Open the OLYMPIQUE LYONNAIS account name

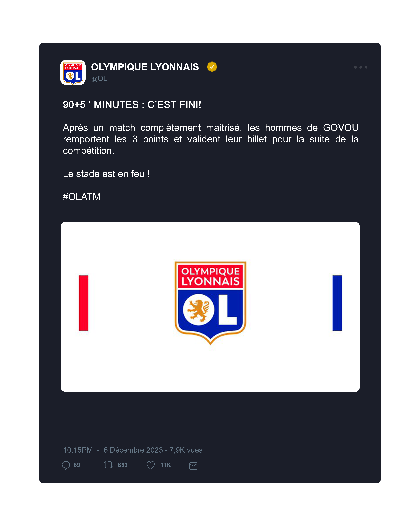[x=145, y=67]
